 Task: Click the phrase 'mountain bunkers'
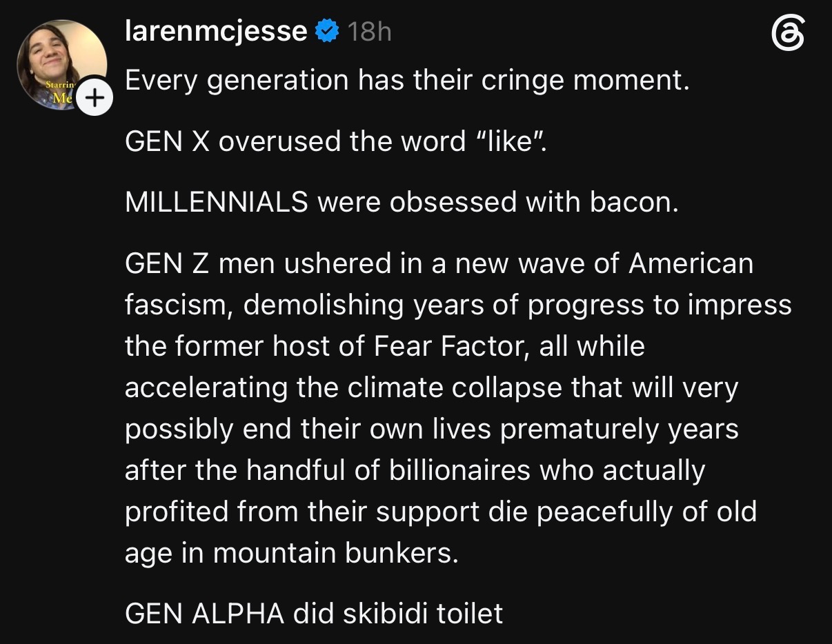[x=335, y=554]
